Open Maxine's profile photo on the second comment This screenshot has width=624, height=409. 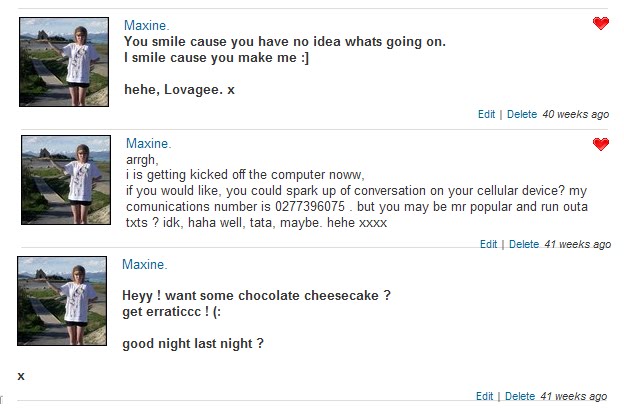[x=66, y=180]
